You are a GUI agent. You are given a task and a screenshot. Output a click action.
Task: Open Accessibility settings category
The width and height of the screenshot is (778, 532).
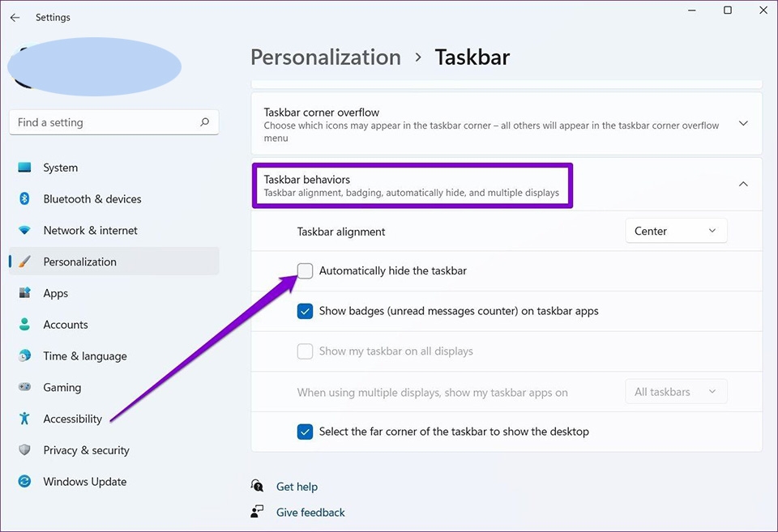(113, 419)
